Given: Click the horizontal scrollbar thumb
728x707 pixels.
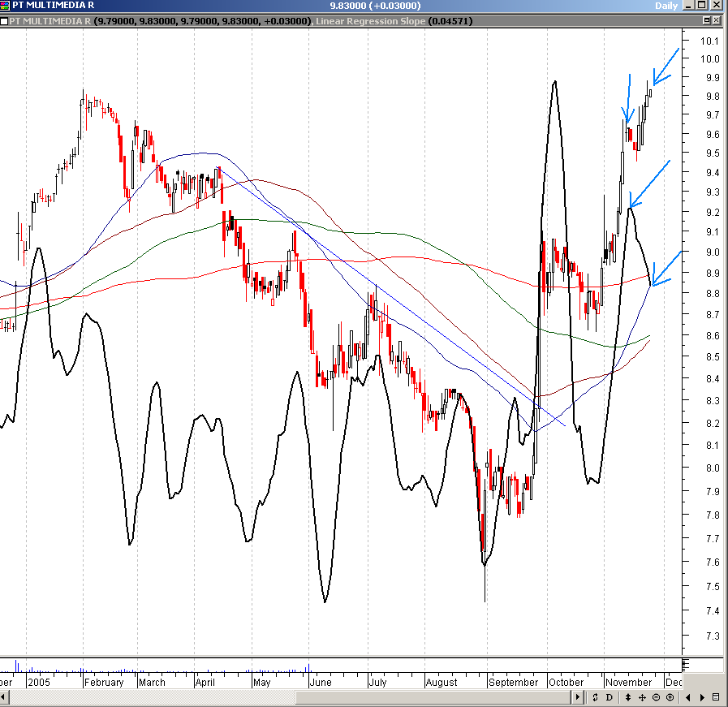Looking at the screenshot, I should pyautogui.click(x=433, y=696).
